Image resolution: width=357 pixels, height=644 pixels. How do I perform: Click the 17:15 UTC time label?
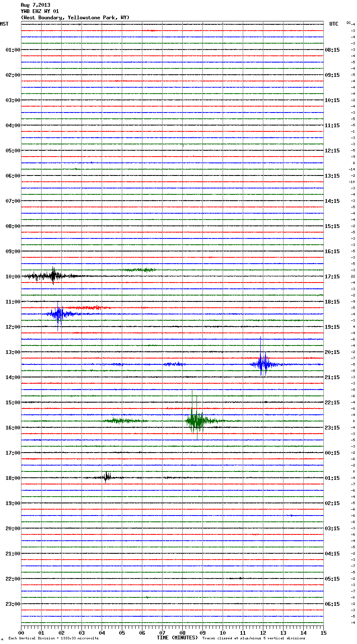(332, 277)
